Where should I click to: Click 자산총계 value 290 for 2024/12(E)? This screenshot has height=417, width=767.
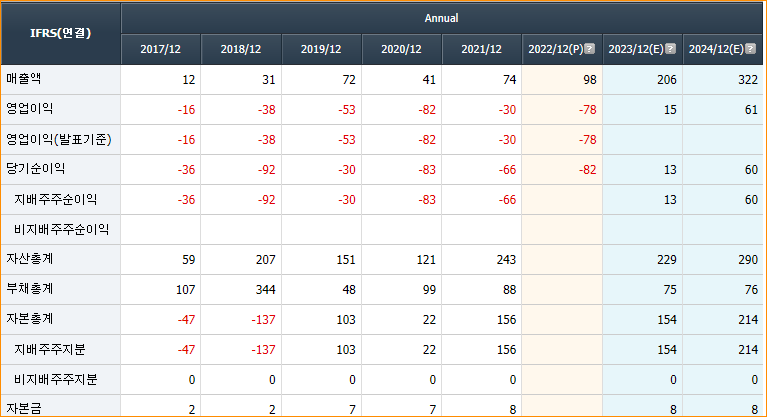[748, 260]
